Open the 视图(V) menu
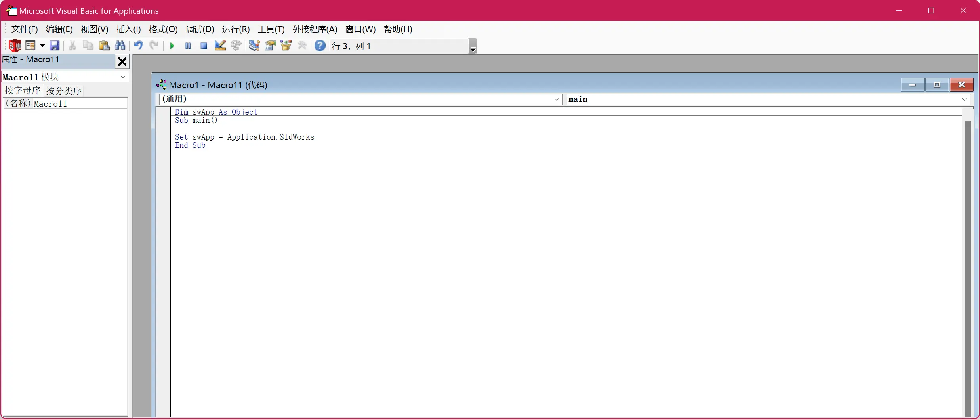 94,29
